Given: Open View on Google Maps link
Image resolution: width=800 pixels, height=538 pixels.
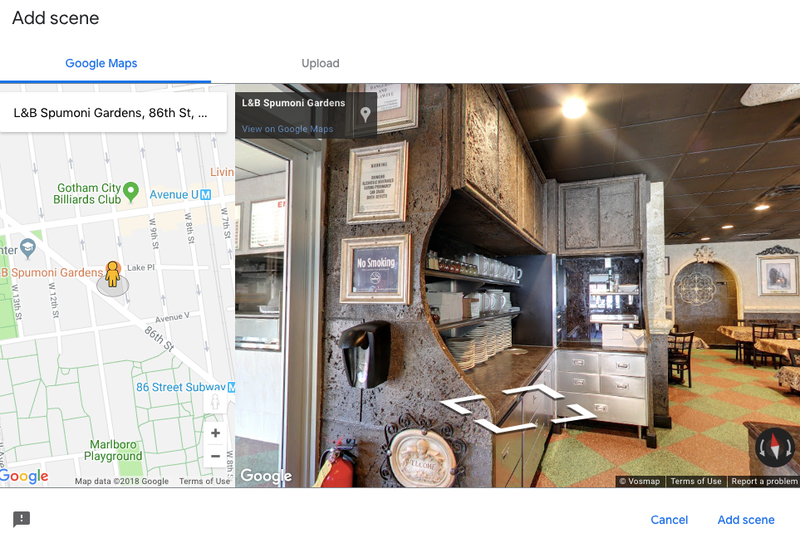Looking at the screenshot, I should click(287, 129).
